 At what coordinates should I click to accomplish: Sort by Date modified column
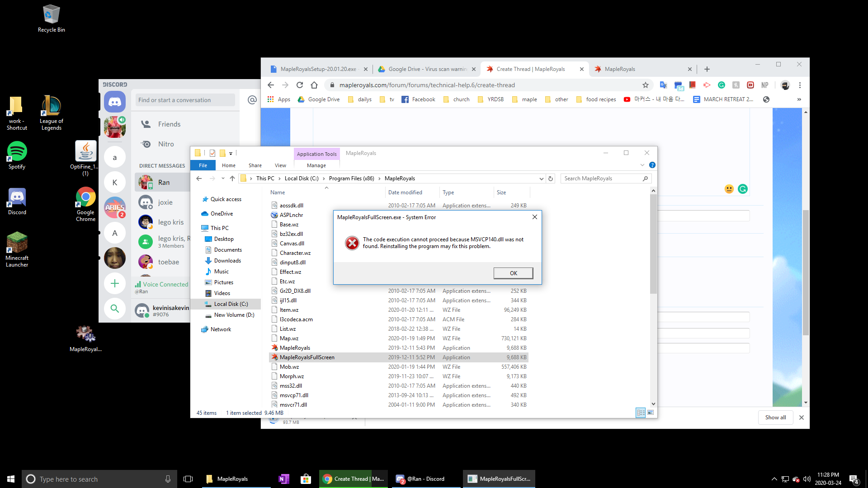point(412,192)
